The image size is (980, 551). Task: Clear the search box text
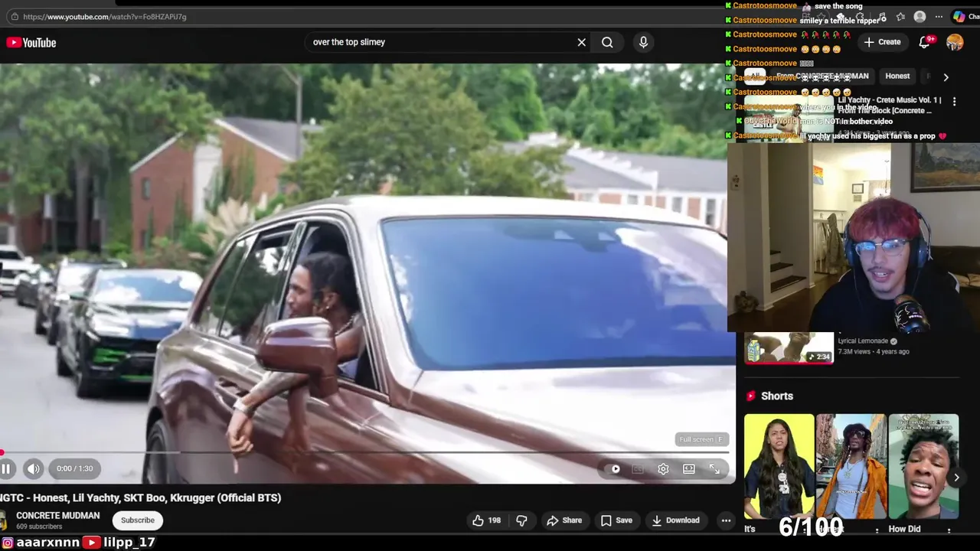tap(582, 43)
